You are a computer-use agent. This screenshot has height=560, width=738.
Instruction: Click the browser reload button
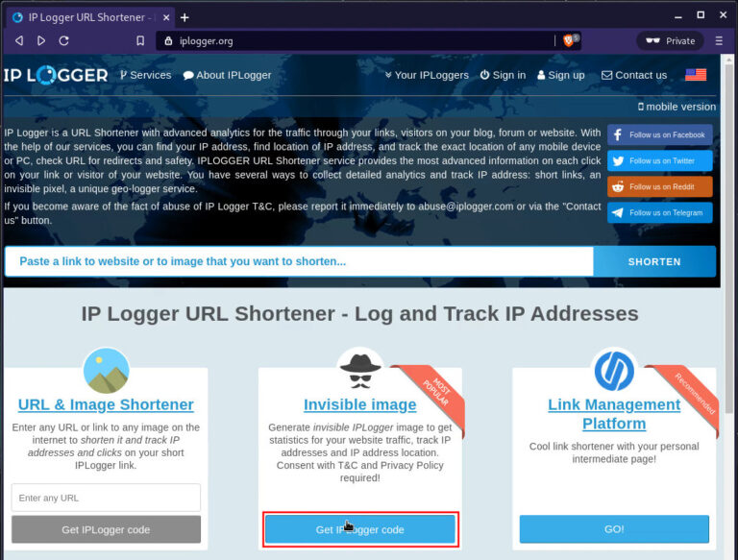[64, 40]
